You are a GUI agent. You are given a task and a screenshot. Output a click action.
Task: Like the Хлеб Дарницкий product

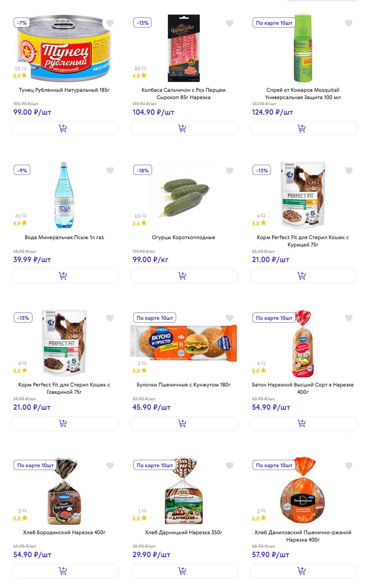click(229, 466)
